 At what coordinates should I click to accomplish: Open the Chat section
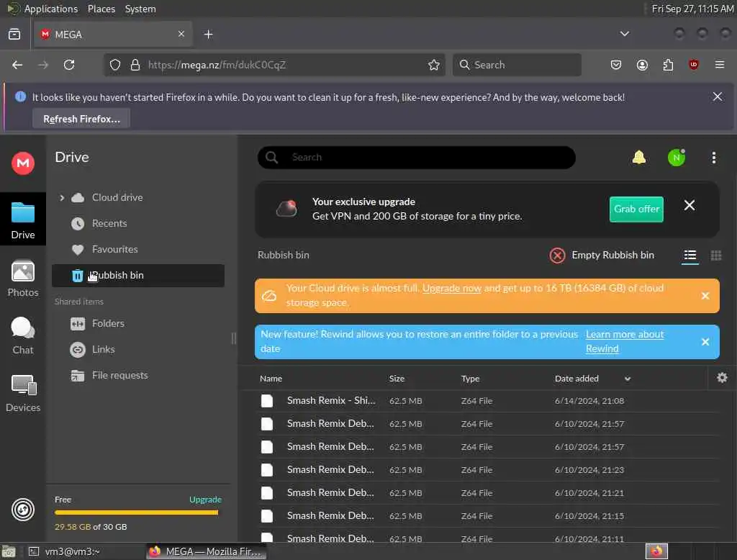pos(22,335)
